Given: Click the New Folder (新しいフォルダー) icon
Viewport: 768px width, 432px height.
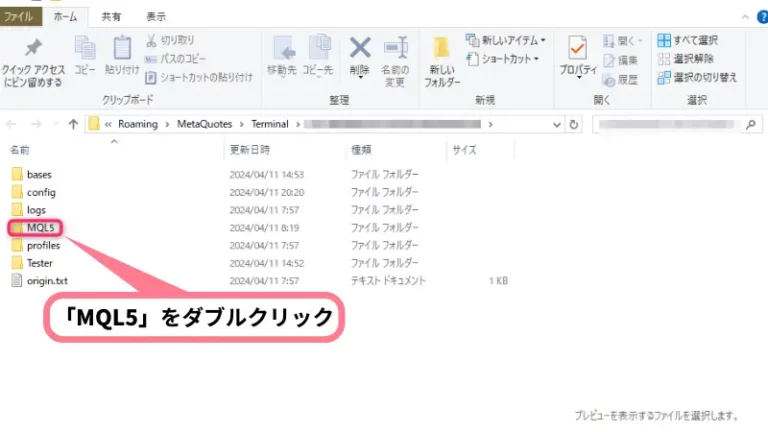Looking at the screenshot, I should point(442,50).
